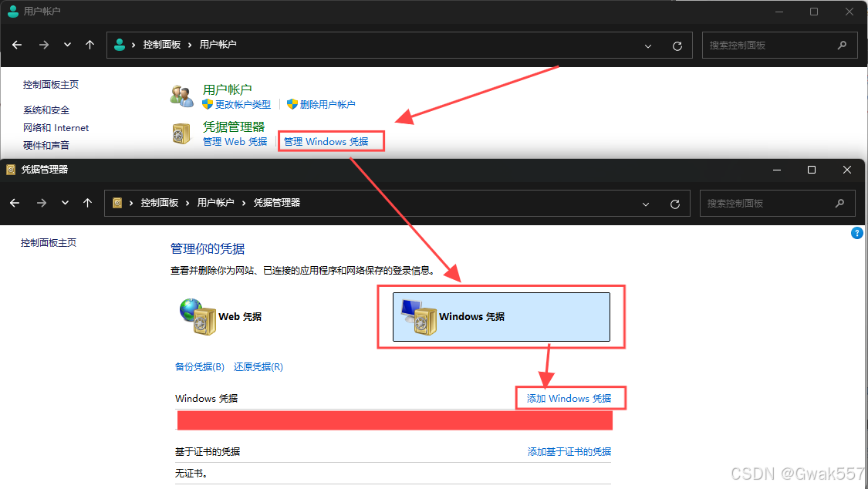Open 控制面板主页 in User Accounts window
Image resolution: width=868 pixels, height=489 pixels.
pos(51,85)
